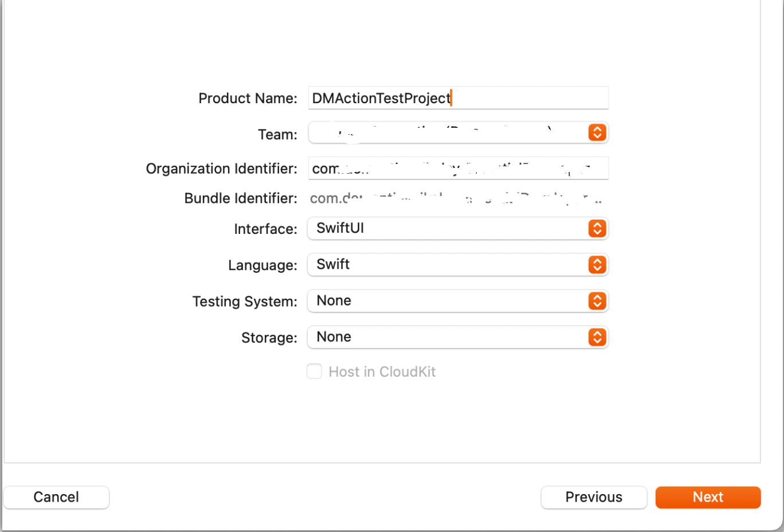Click the Interface popup orange arrows icon

pos(597,228)
